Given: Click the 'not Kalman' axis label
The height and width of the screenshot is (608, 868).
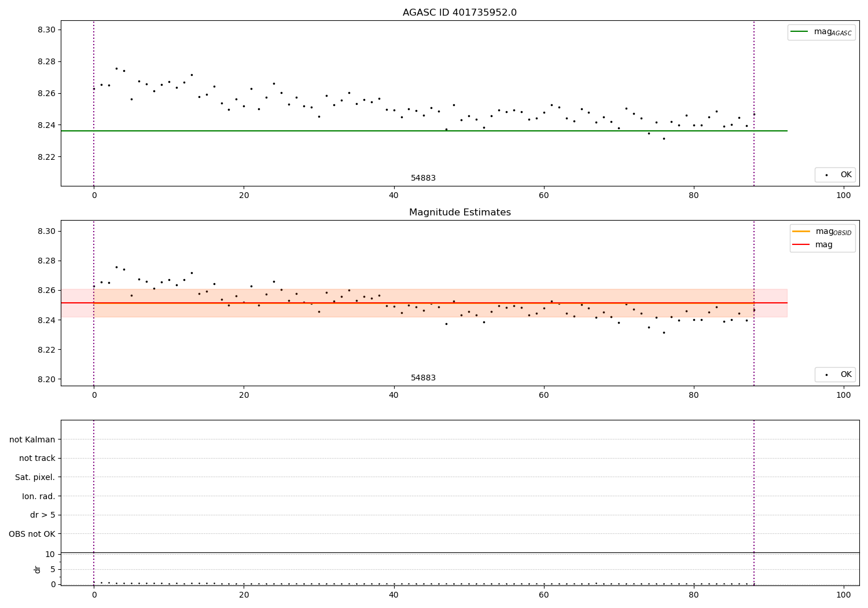Looking at the screenshot, I should pos(32,439).
